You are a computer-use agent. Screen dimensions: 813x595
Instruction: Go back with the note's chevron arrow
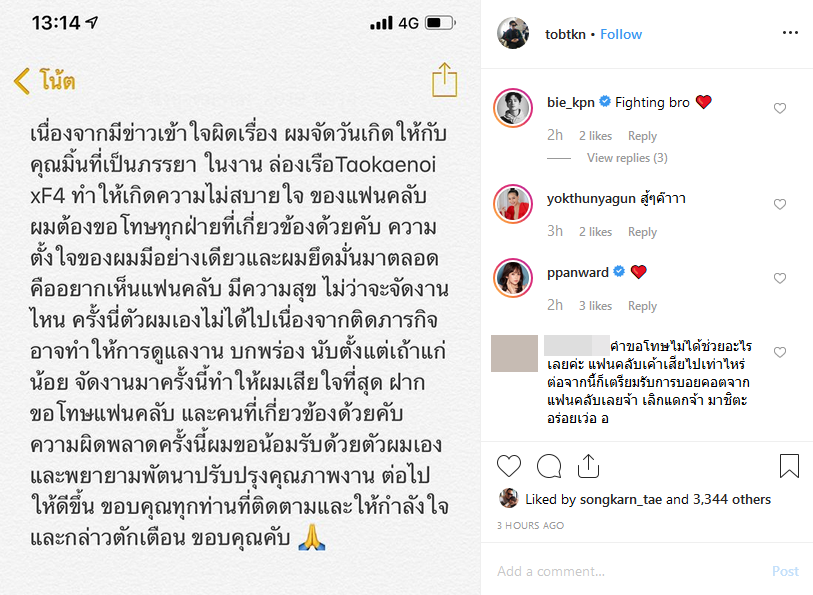point(22,81)
